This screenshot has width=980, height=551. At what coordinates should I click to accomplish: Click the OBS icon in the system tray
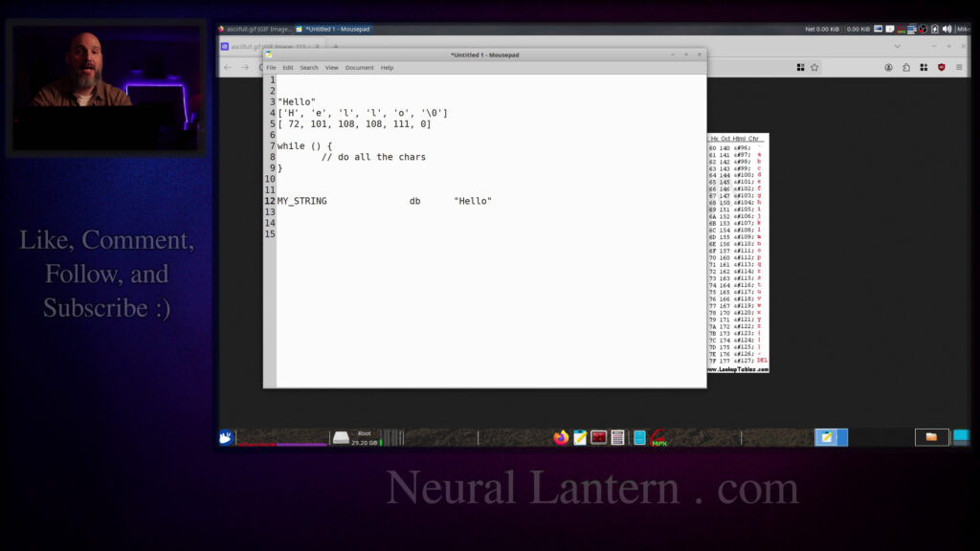[923, 28]
